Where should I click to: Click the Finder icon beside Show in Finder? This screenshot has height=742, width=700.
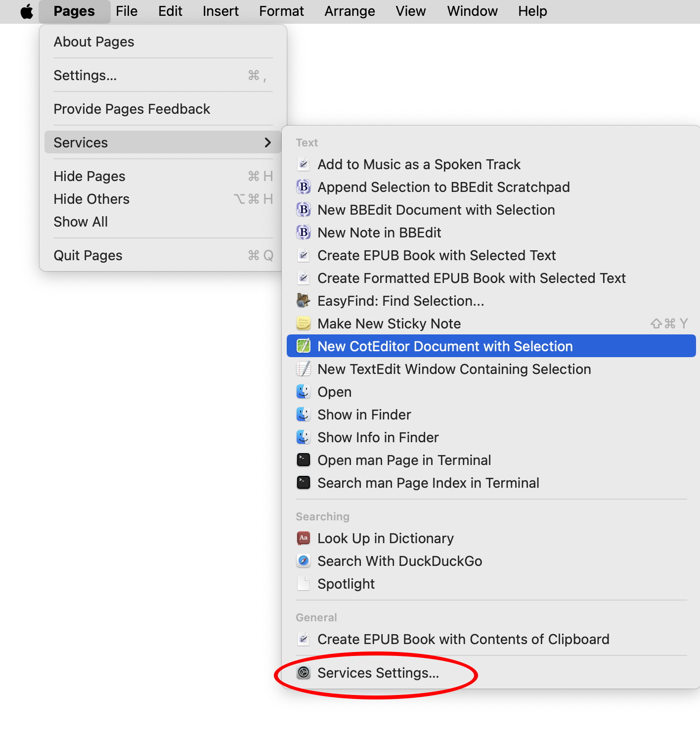(x=304, y=415)
